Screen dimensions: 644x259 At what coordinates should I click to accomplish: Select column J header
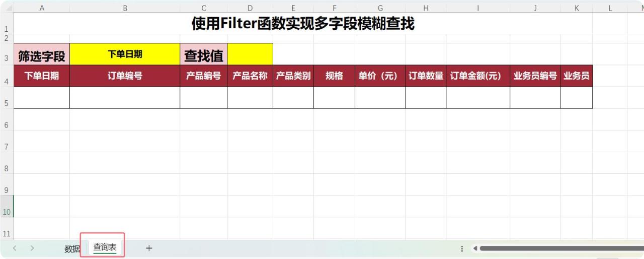pyautogui.click(x=535, y=8)
